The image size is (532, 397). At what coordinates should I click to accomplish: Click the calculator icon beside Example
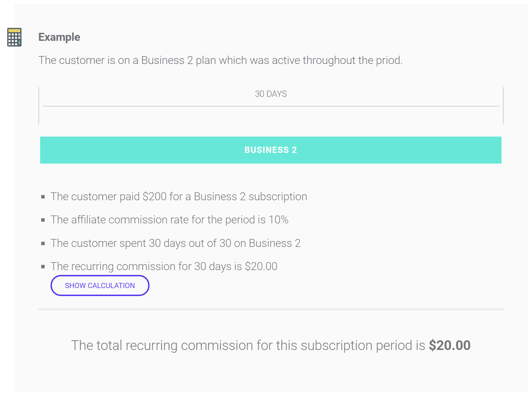click(14, 37)
